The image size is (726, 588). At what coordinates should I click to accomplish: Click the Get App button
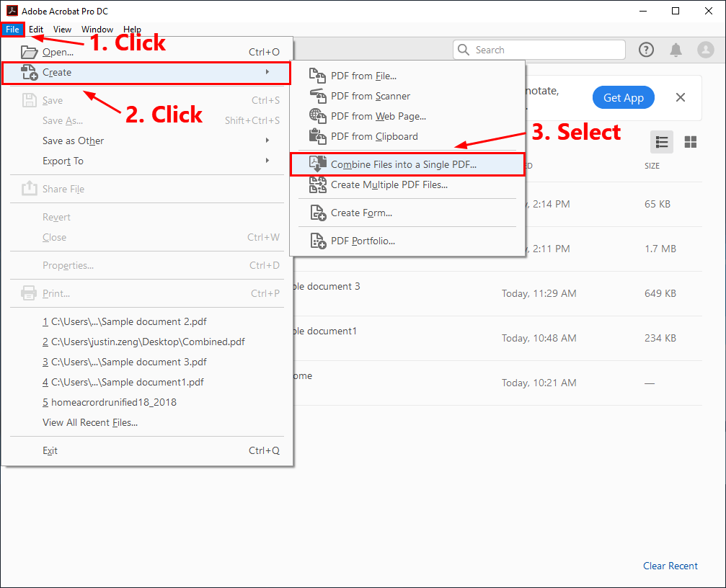tap(623, 97)
